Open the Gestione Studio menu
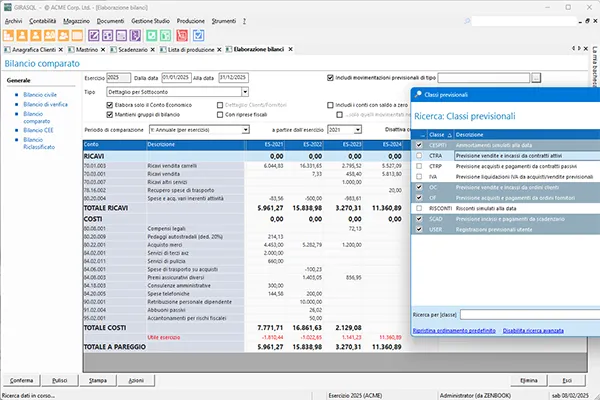Viewport: 600px width, 400px height. click(x=150, y=21)
